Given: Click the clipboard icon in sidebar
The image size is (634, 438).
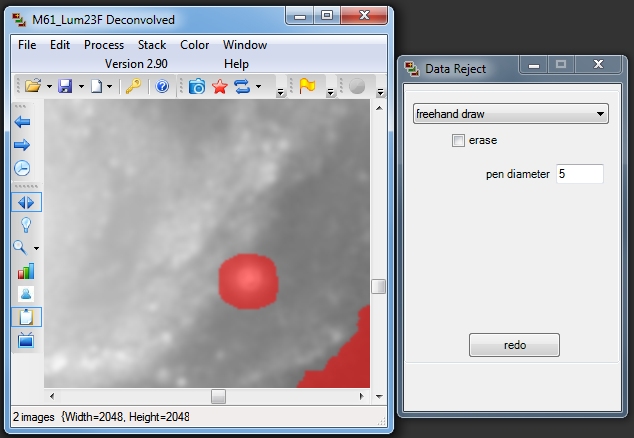Looking at the screenshot, I should [26, 317].
